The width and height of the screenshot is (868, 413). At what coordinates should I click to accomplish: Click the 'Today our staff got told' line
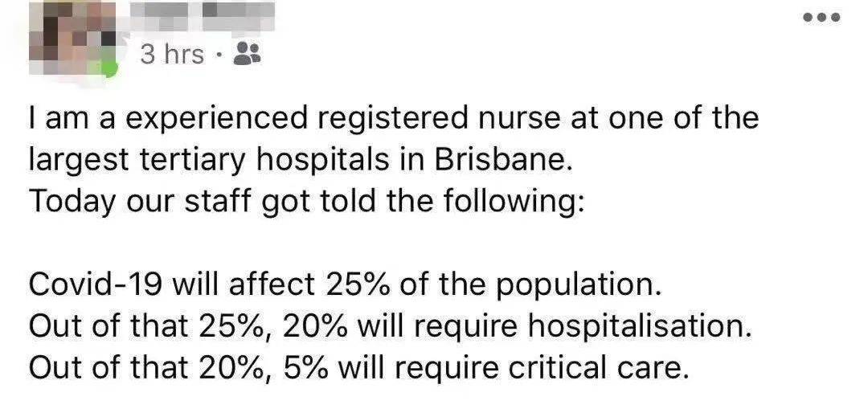305,200
